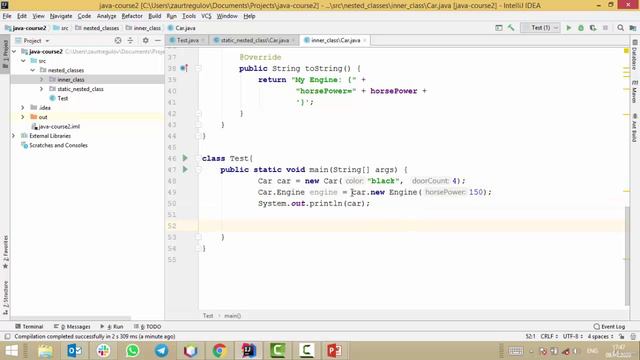
Task: Run with coverage icon in toolbar
Action: click(x=593, y=28)
